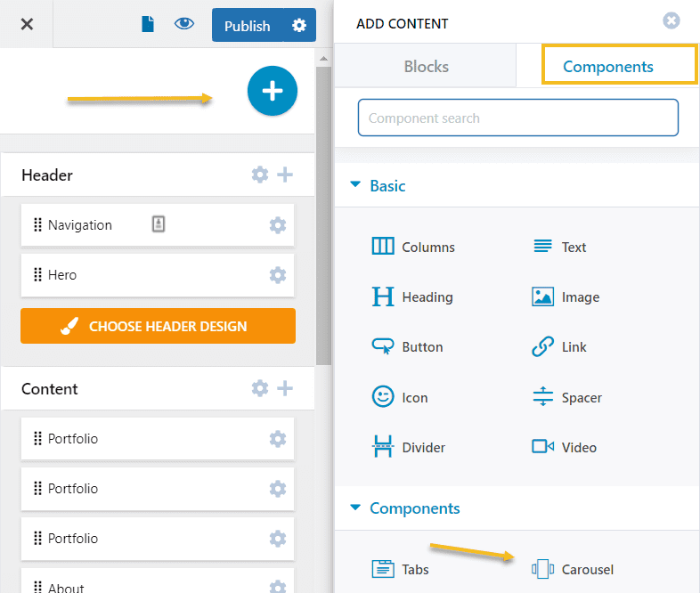This screenshot has height=593, width=700.
Task: Click the round blue plus add button
Action: [273, 91]
